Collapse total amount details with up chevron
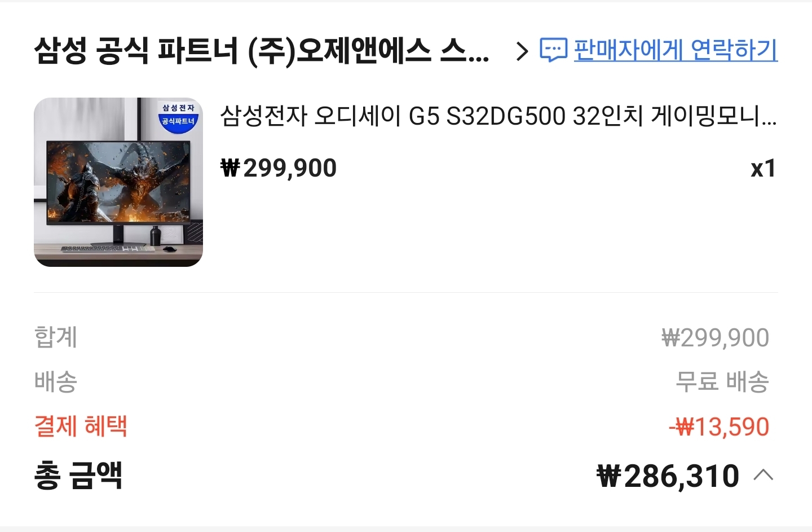Screen dimensions: 812x532 tap(764, 476)
